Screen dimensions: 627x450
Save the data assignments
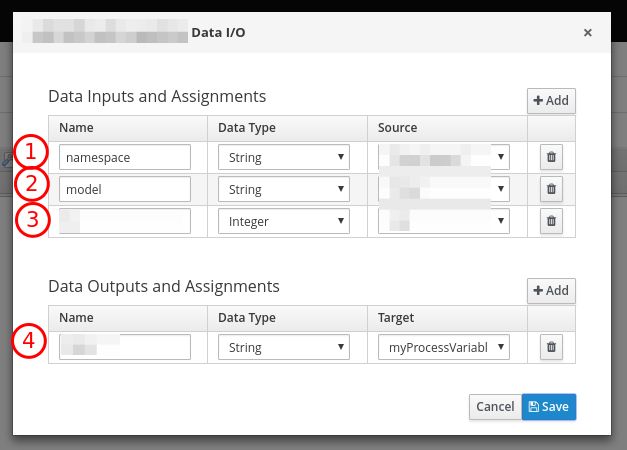549,407
